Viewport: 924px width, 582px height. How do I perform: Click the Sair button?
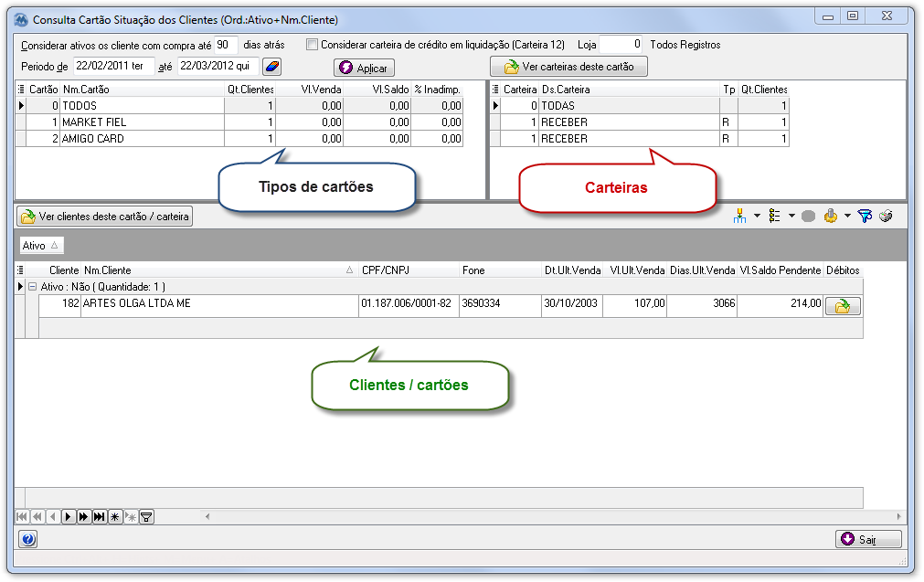pyautogui.click(x=868, y=539)
